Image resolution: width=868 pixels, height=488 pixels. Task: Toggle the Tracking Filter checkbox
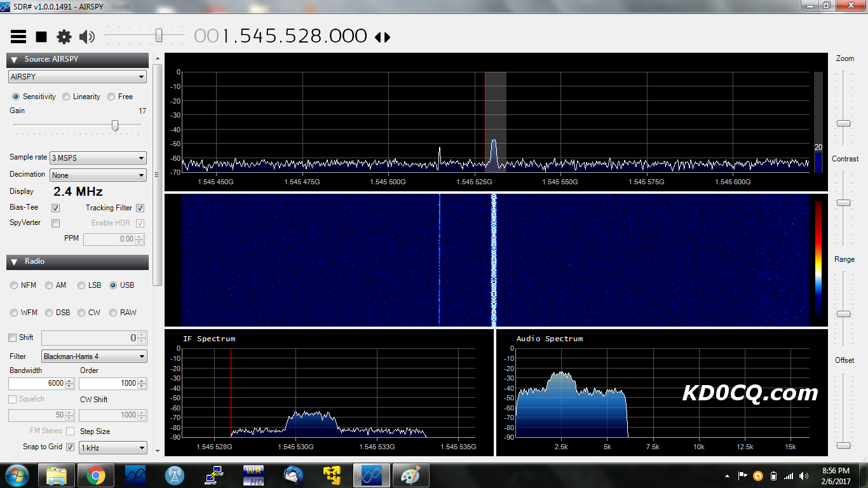click(140, 208)
